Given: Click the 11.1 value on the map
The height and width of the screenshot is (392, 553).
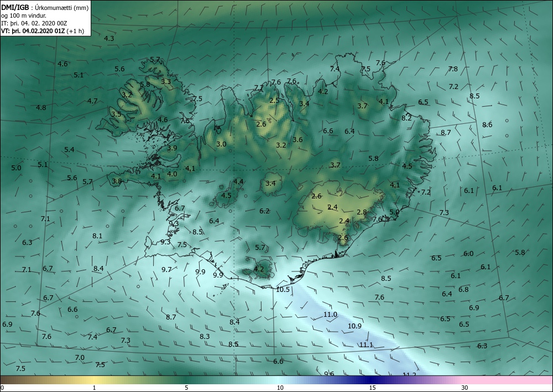Looking at the screenshot, I should tap(367, 344).
